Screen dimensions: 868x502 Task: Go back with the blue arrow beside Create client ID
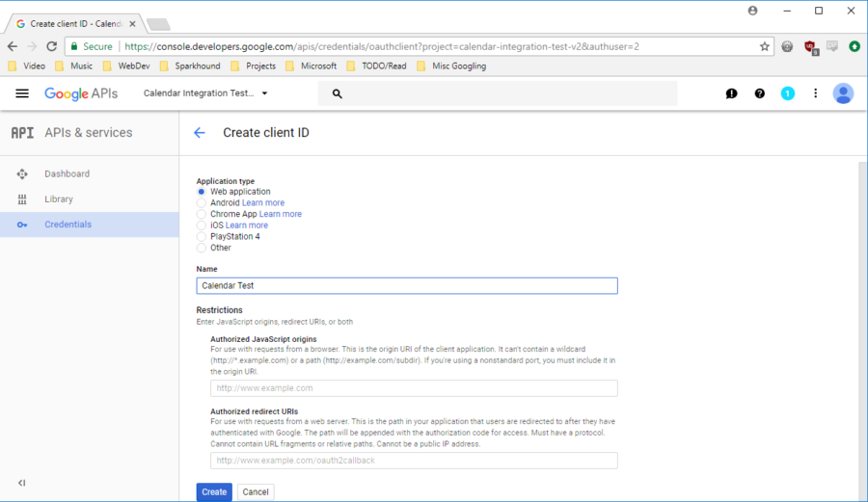200,133
